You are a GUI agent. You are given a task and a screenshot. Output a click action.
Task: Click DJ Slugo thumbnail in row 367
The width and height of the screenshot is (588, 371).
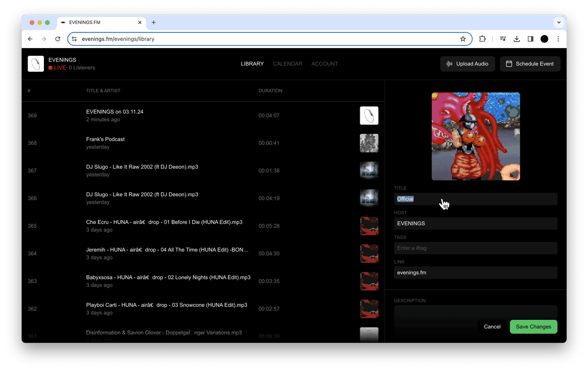(369, 171)
